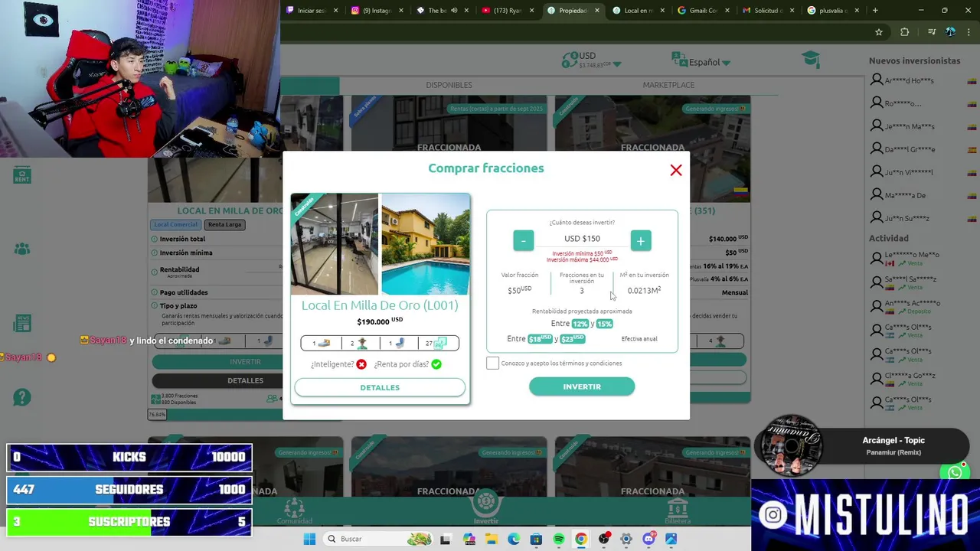Open Chrome media controls icon
Image resolution: width=980 pixels, height=551 pixels.
click(932, 32)
